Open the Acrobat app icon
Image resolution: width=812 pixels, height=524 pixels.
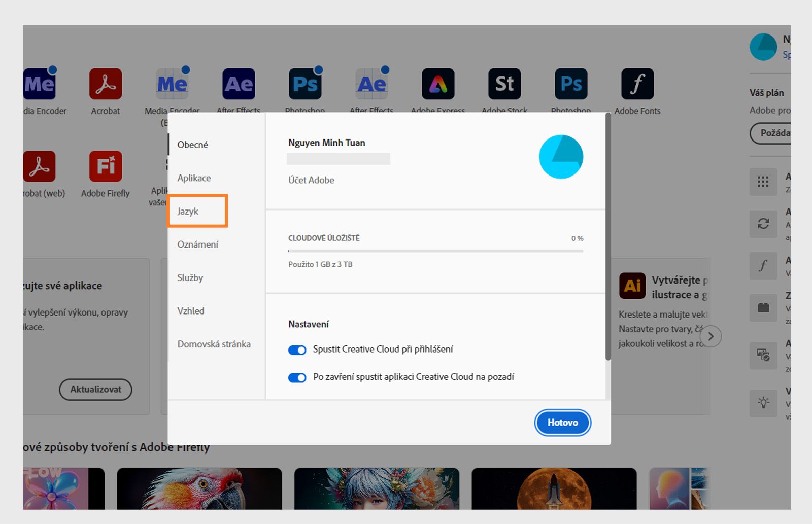coord(105,85)
